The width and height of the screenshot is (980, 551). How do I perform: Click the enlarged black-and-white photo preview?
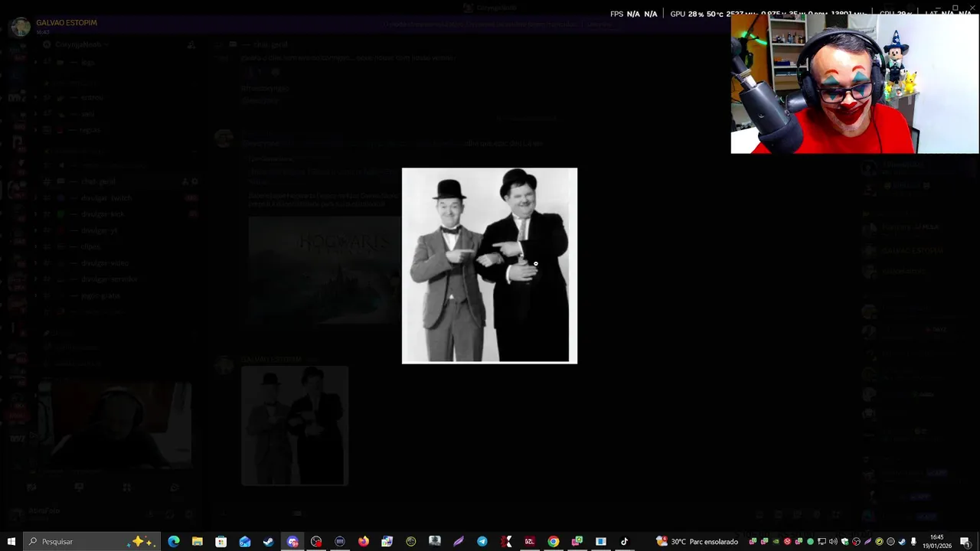point(489,266)
